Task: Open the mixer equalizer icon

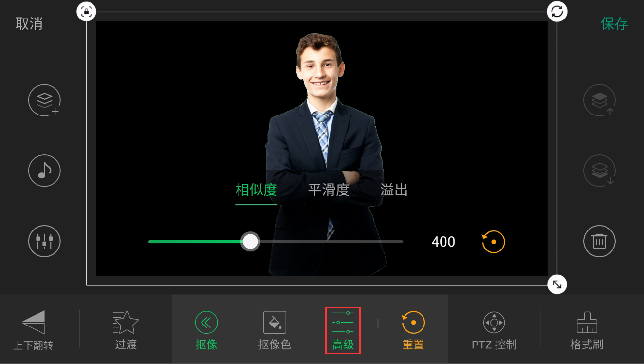Action: (44, 241)
